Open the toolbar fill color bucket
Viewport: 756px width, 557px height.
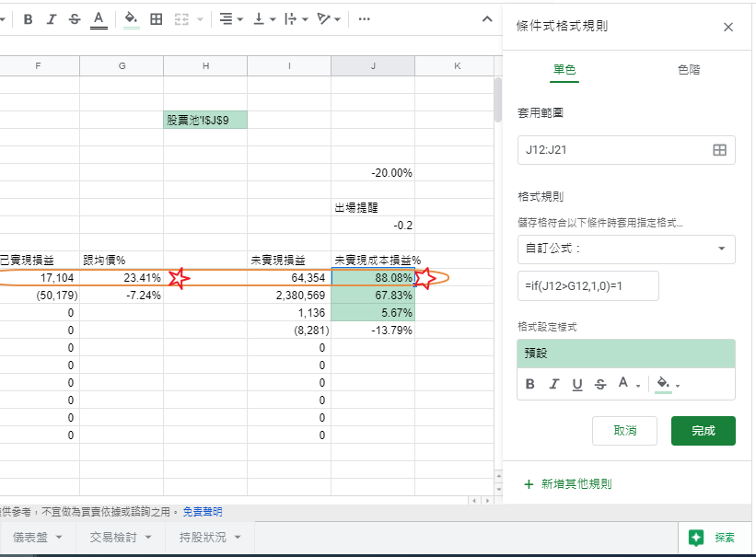point(131,18)
